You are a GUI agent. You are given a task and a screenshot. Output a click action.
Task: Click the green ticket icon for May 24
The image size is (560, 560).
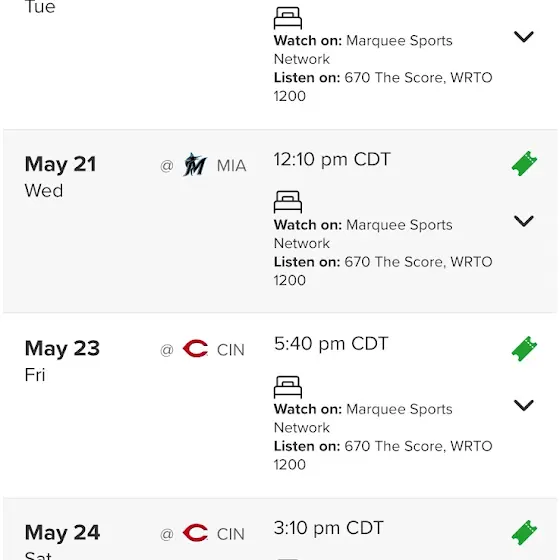(x=524, y=532)
